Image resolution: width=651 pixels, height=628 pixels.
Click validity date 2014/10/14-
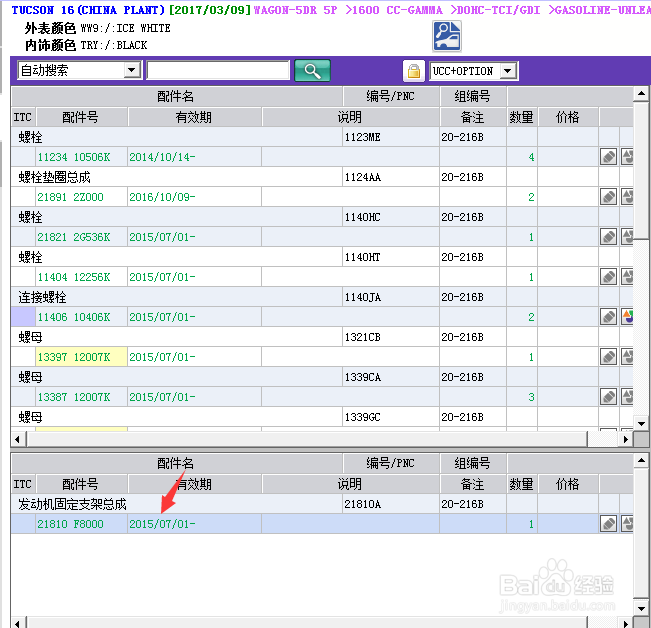click(162, 157)
